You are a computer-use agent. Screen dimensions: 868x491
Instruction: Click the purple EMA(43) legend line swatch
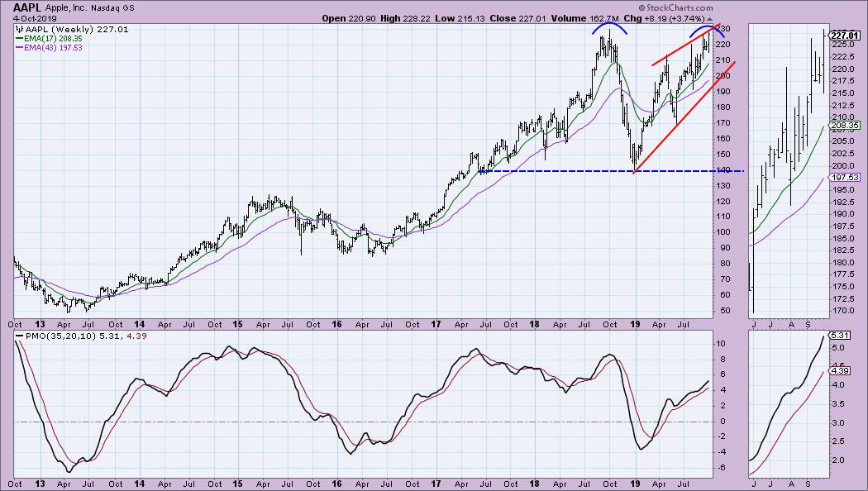pos(19,48)
